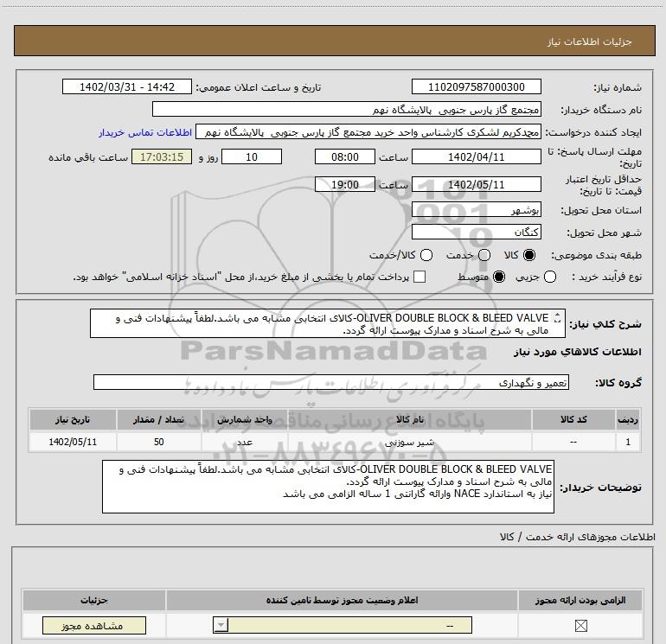Click the کد کالا column header
Image resolution: width=666 pixels, height=644 pixels.
573,419
